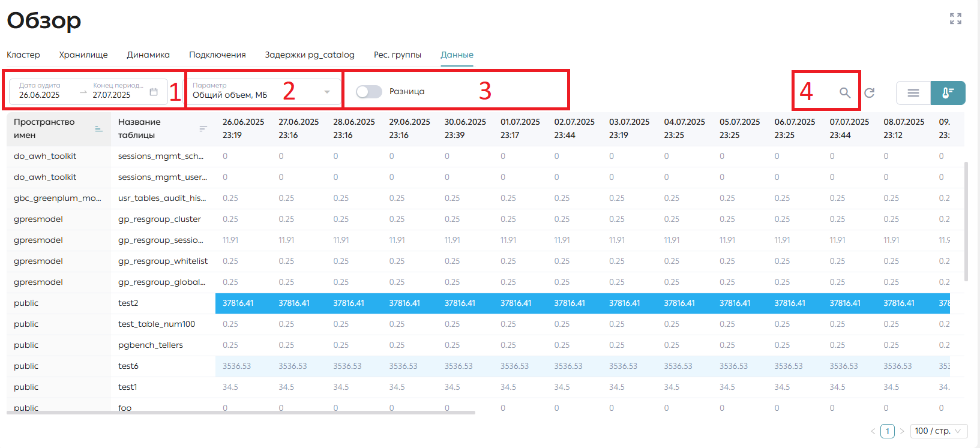This screenshot has width=980, height=448.
Task: Click gp_resgroup_whitelist table name cell
Action: [163, 261]
